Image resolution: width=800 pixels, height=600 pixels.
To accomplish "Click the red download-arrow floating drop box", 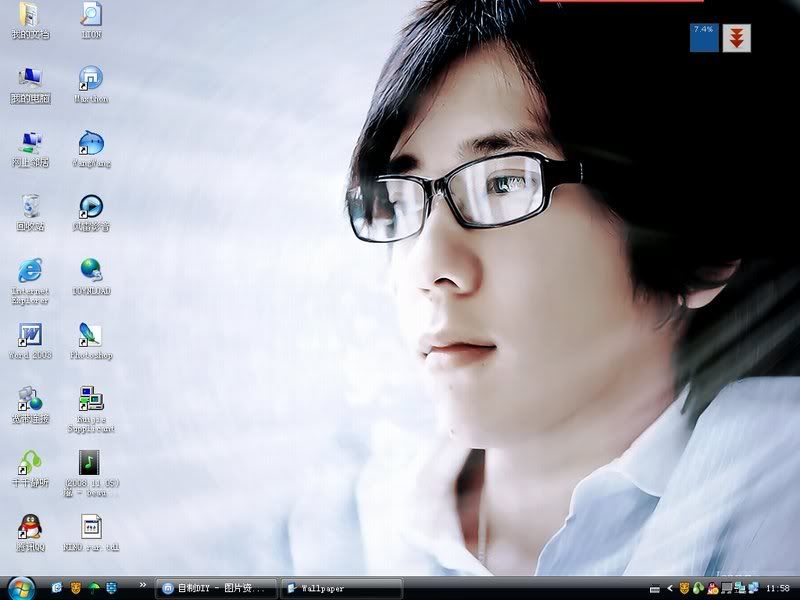I will coord(736,38).
